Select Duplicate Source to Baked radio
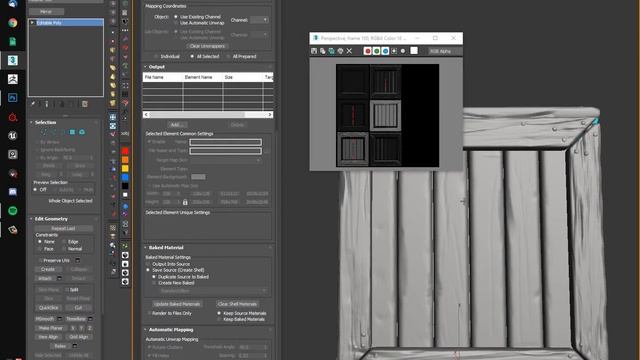Screen dimensions: 640x360 tap(154, 277)
